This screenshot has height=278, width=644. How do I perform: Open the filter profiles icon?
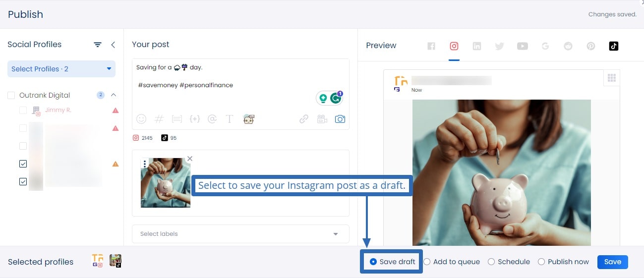pos(98,45)
